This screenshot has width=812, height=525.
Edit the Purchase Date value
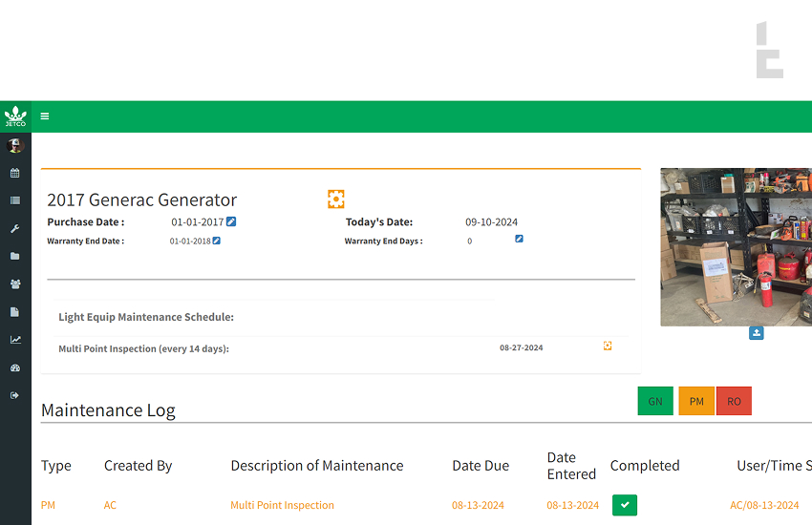(x=231, y=222)
